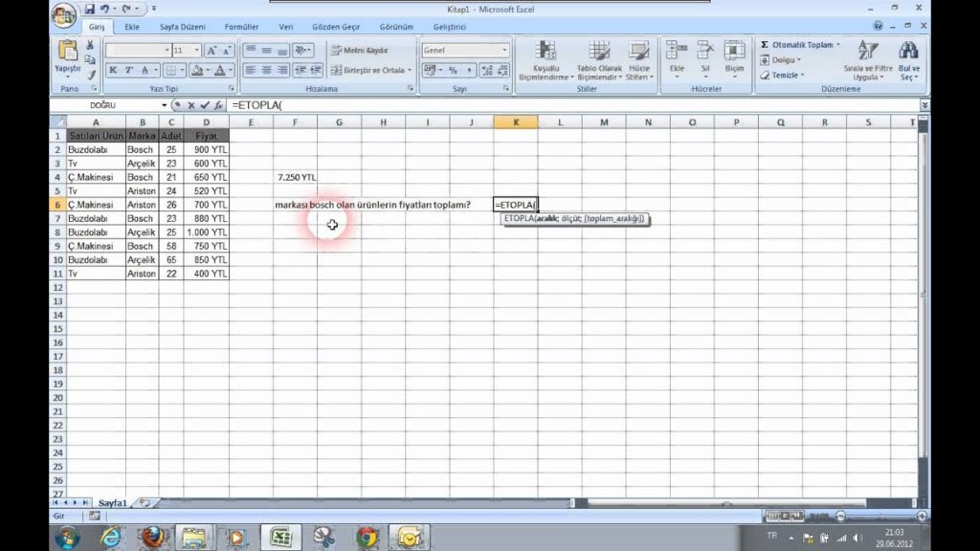The height and width of the screenshot is (551, 980).
Task: Open the font size dropdown
Action: pos(197,50)
